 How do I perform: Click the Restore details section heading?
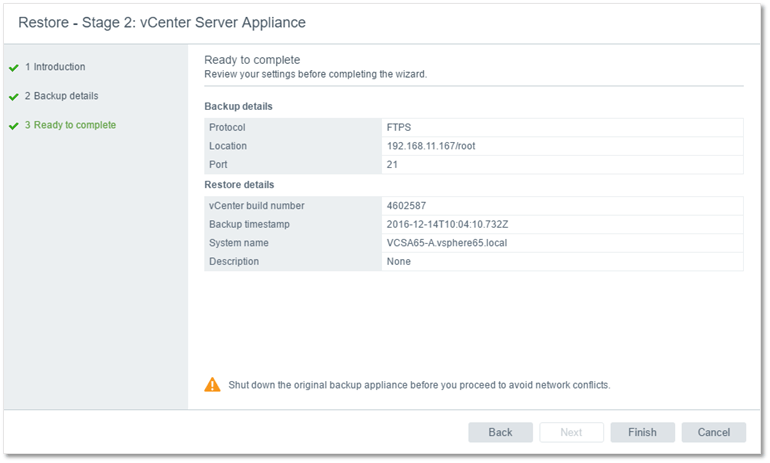coord(239,185)
